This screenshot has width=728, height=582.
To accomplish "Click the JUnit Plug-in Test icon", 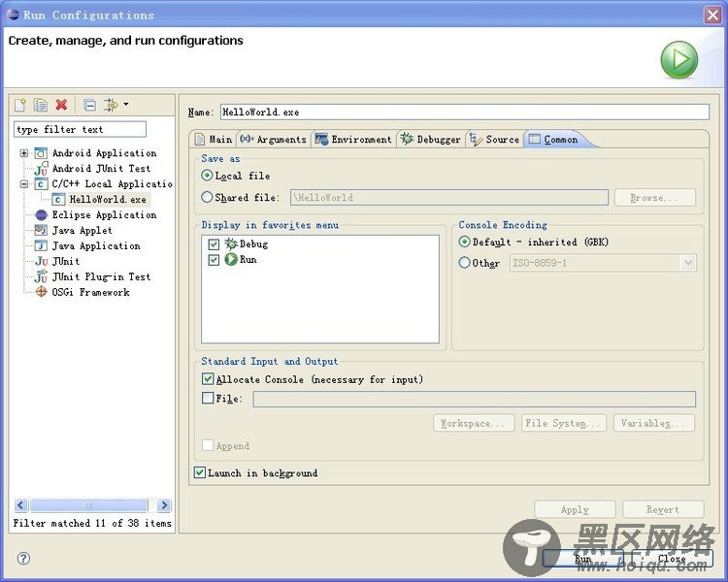I will [41, 276].
